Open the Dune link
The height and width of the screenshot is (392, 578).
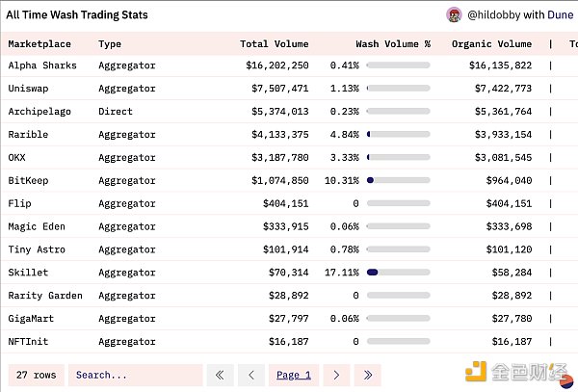[x=560, y=15]
